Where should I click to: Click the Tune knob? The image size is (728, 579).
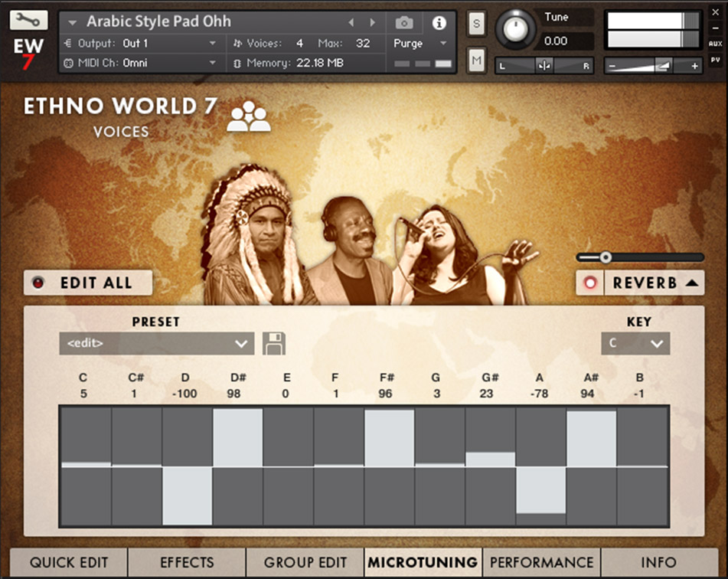(x=515, y=29)
